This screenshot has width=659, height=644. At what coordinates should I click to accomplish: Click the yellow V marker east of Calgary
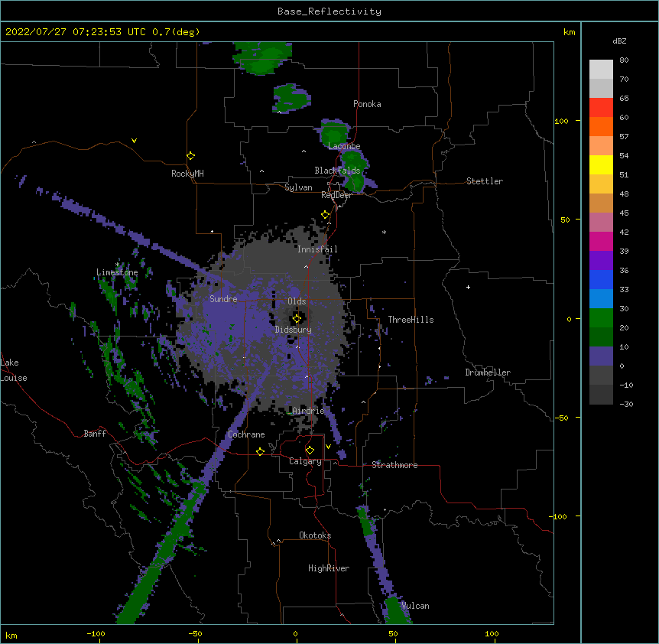(328, 447)
